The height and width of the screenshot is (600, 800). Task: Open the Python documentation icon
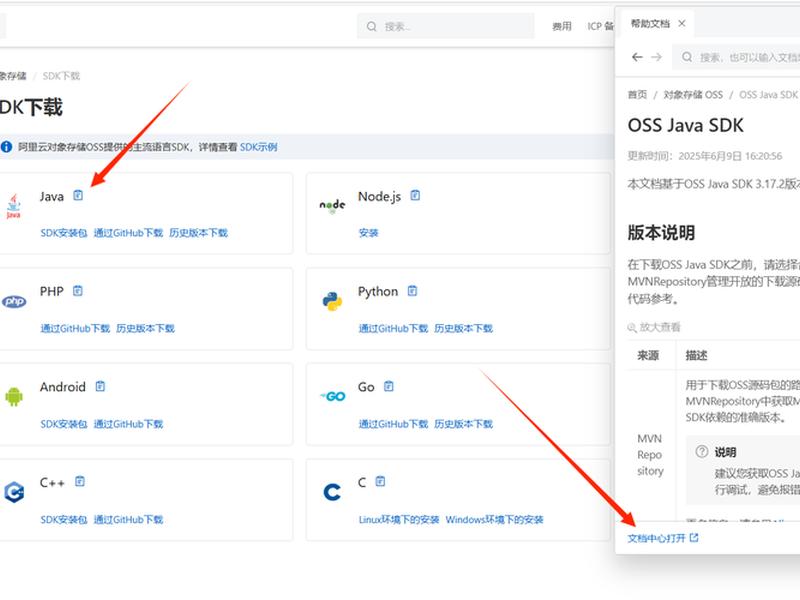click(x=412, y=291)
